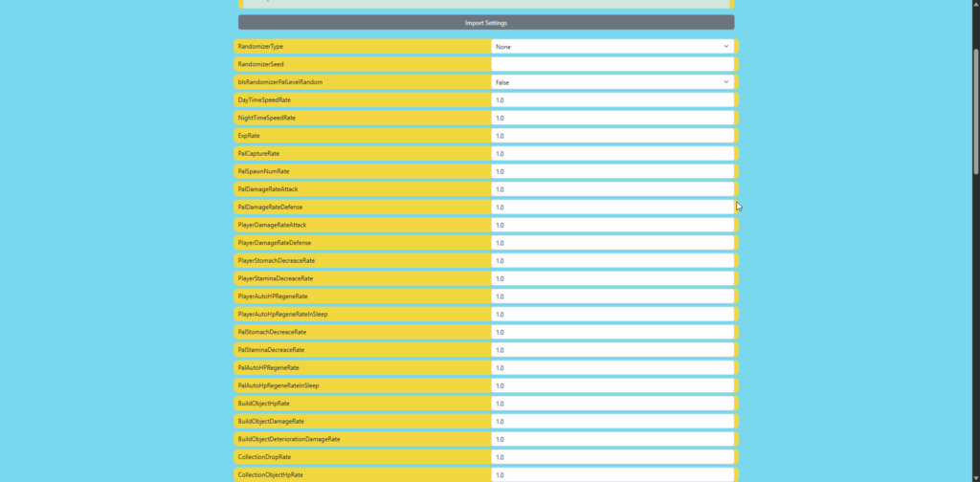Click the PalDamageRateDefense value field

(612, 208)
